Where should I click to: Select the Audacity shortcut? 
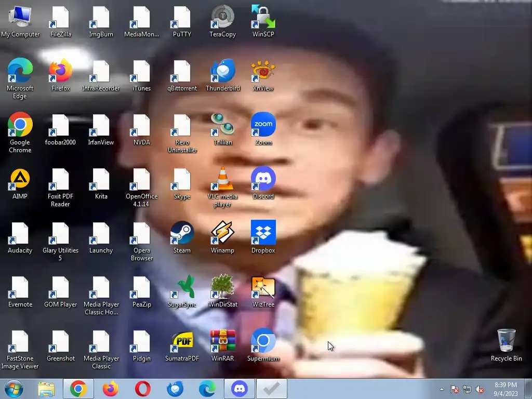(20, 237)
